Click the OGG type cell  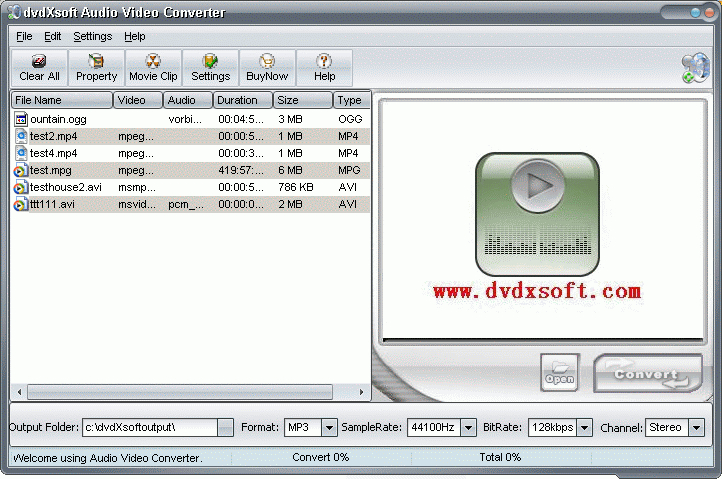350,119
